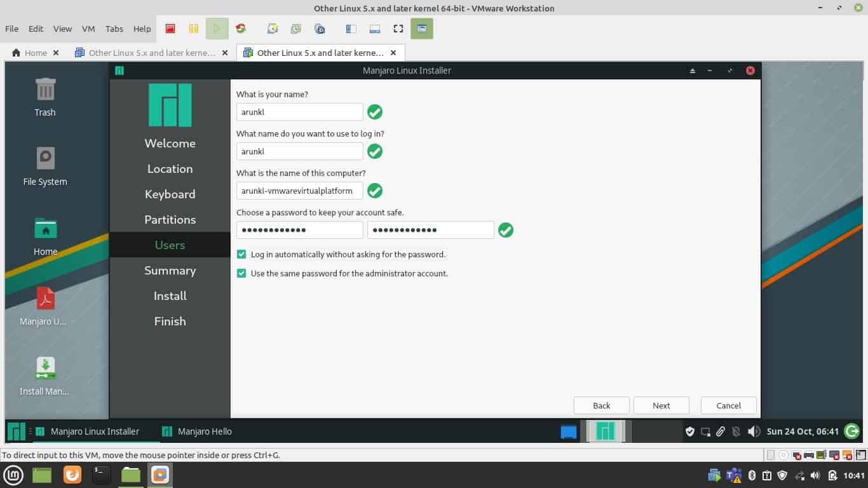Viewport: 868px width, 488px height.
Task: Open the File menu
Action: [12, 29]
